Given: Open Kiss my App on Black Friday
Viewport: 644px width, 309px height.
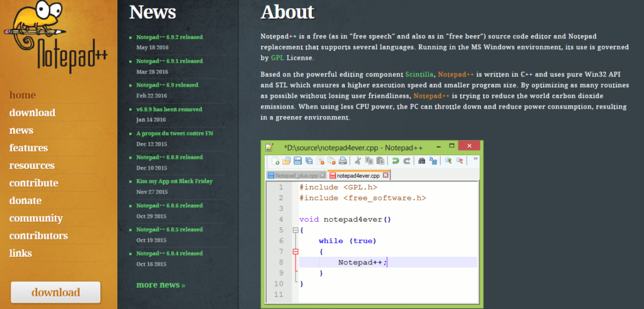Looking at the screenshot, I should (x=175, y=181).
